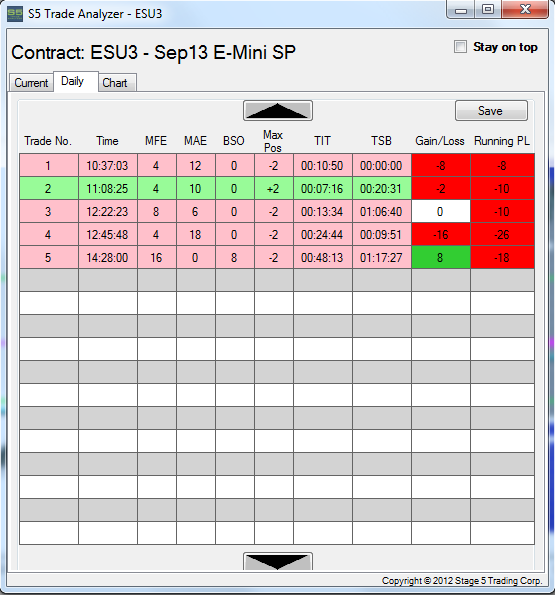Click TSB value 01:17:27

[x=382, y=257]
